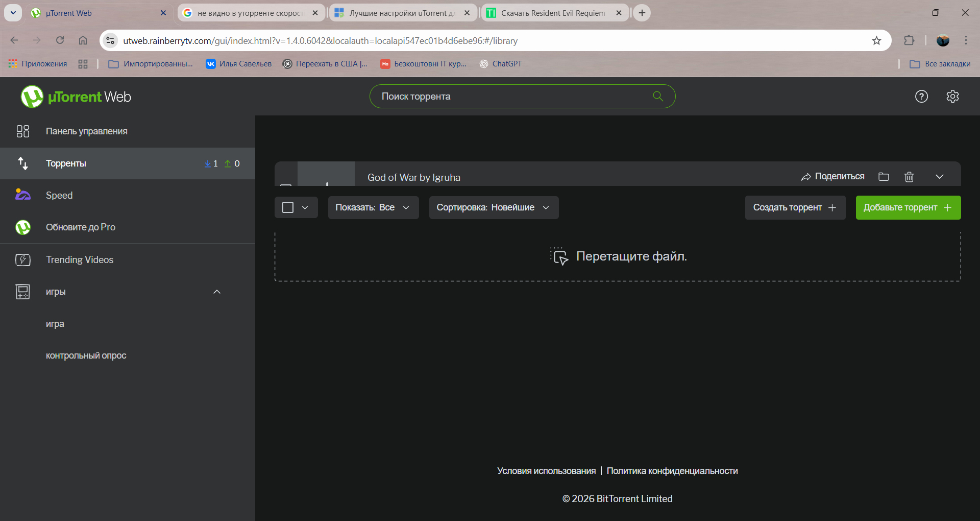Open Chrome extensions puzzle icon
This screenshot has height=521, width=980.
909,41
